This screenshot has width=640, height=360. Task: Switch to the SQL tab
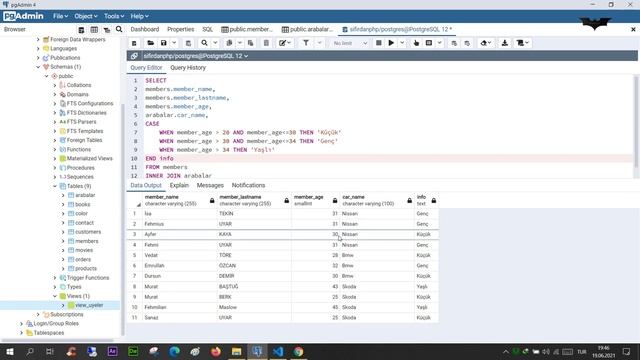207,29
